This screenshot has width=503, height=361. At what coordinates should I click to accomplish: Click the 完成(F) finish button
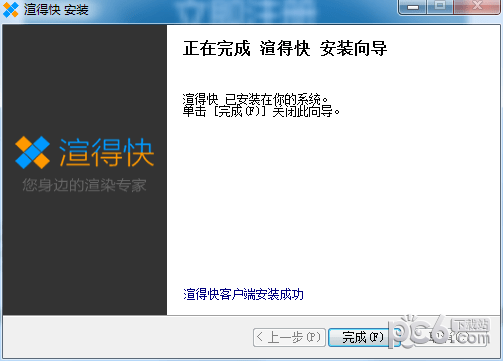point(363,337)
